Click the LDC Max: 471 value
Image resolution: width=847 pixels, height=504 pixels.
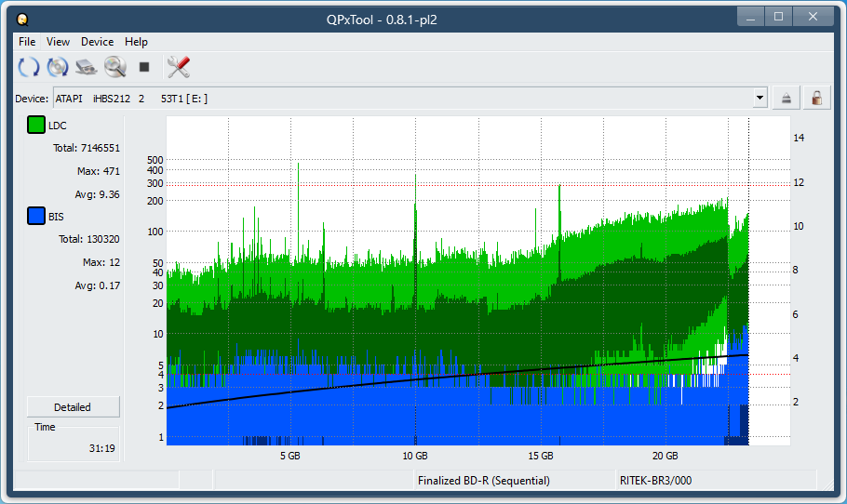click(x=99, y=171)
